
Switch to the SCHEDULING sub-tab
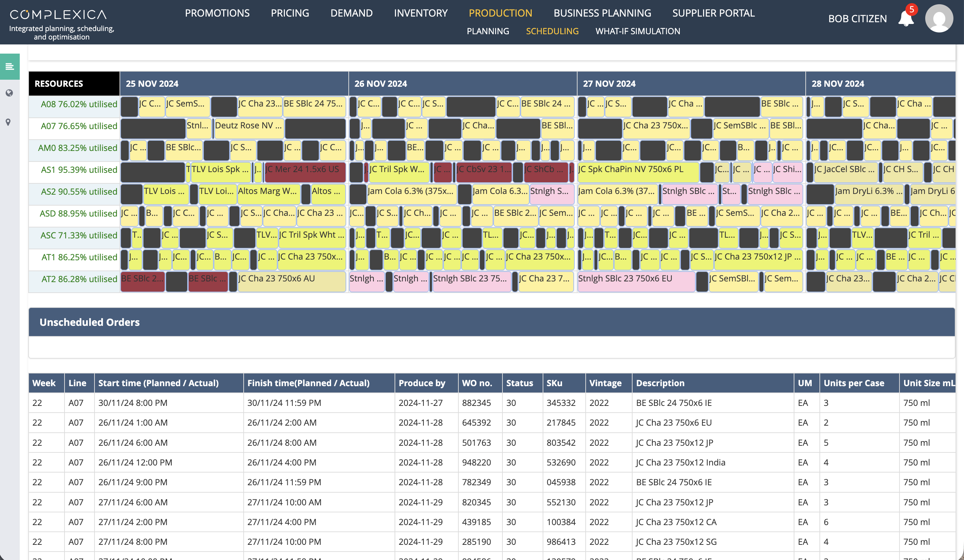click(552, 31)
